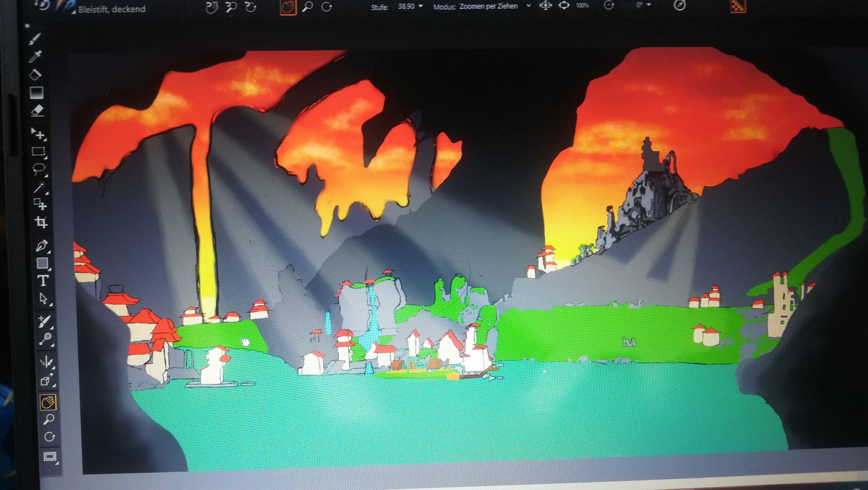Open the 0° rotation angle dropdown
Image resolution: width=868 pixels, height=490 pixels.
[x=649, y=5]
